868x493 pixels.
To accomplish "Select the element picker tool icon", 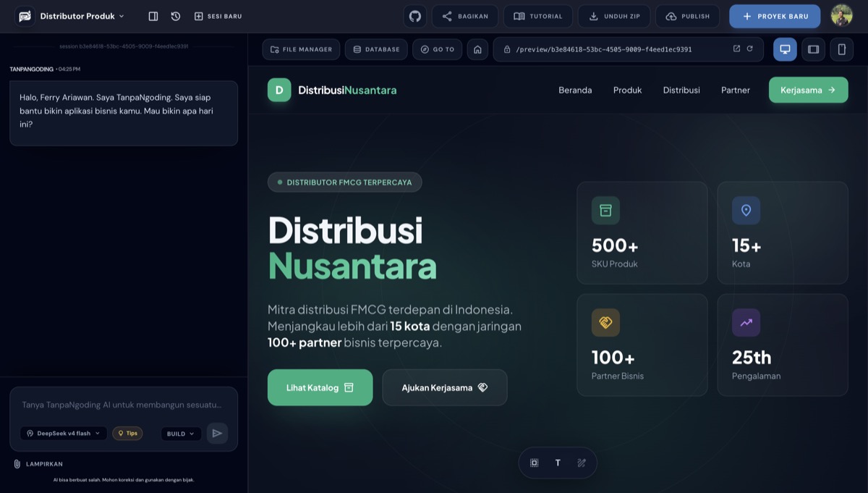I will (x=535, y=463).
